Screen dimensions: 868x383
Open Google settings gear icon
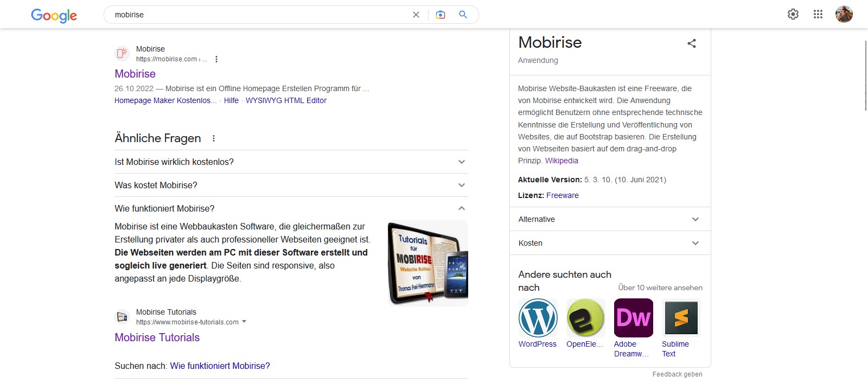[793, 14]
